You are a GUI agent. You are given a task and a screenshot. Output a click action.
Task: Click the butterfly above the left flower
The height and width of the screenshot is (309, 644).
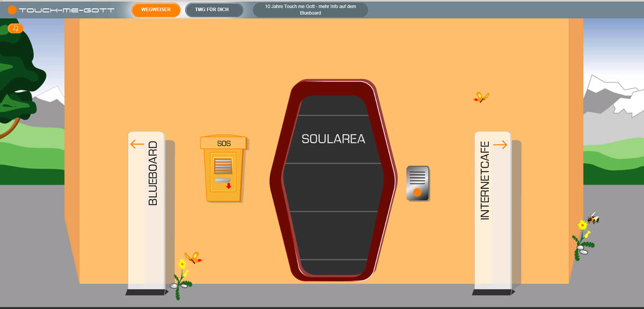click(193, 258)
